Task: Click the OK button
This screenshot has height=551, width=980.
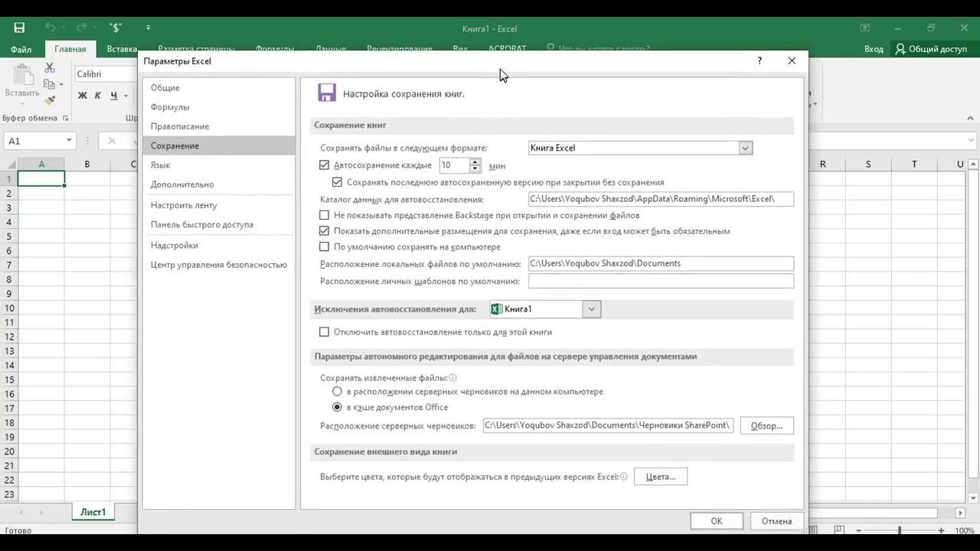Action: click(x=717, y=521)
